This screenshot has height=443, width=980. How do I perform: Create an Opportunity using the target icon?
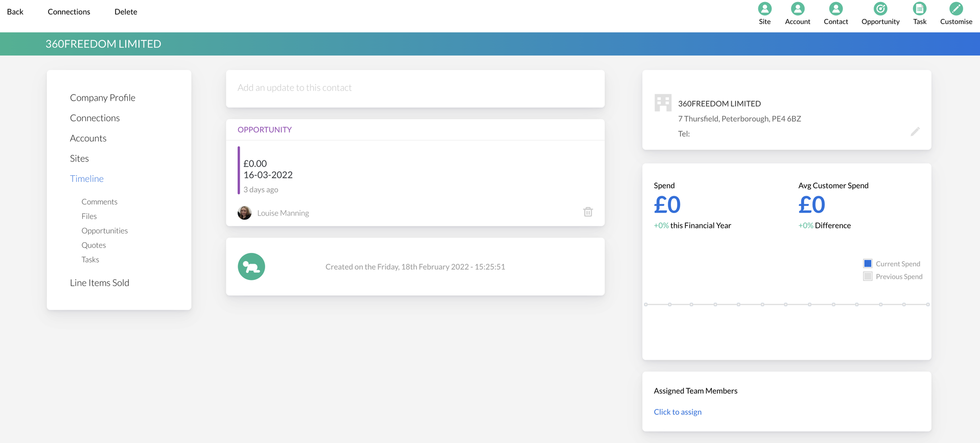pyautogui.click(x=880, y=9)
